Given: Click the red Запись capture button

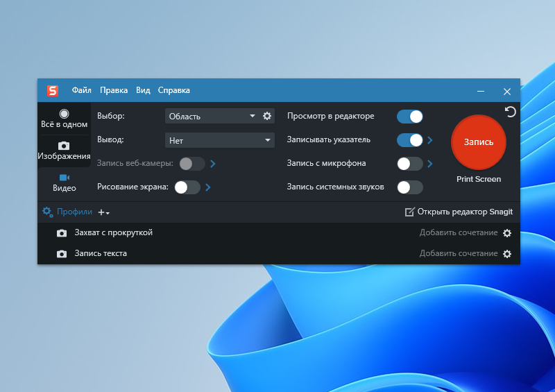Looking at the screenshot, I should point(478,142).
